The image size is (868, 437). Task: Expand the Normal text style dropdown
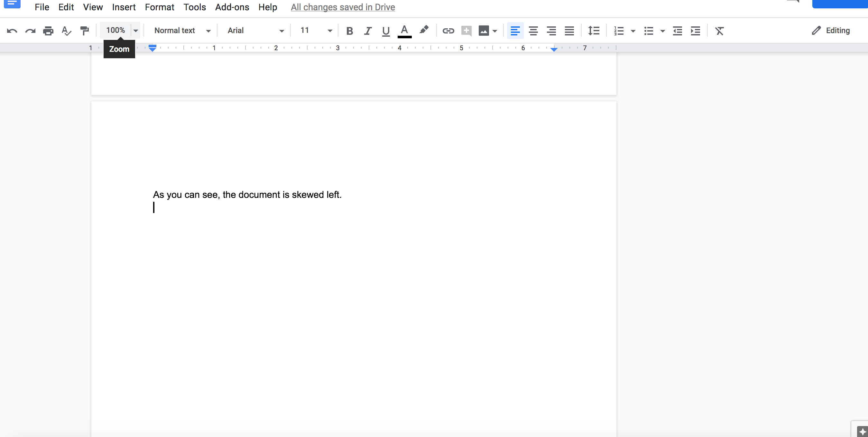[x=210, y=31]
